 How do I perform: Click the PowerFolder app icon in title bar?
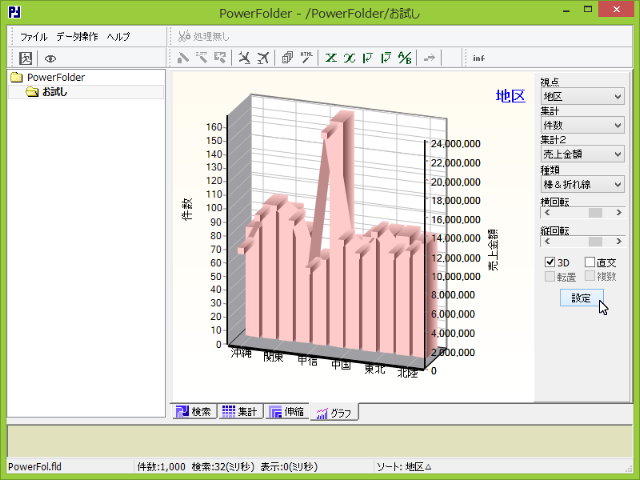[x=15, y=12]
